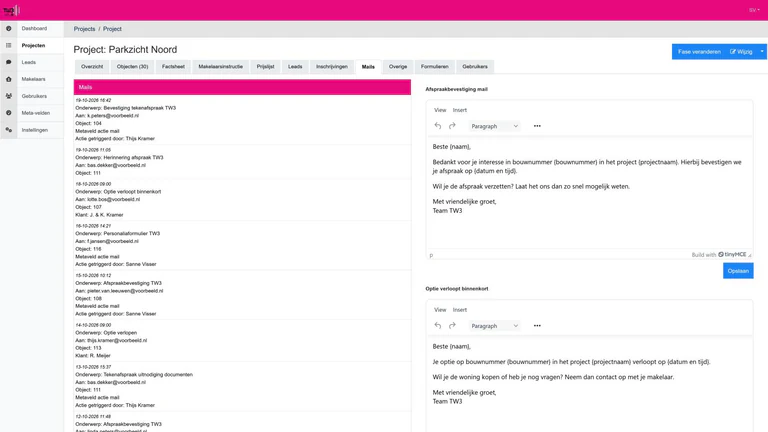Open Projecten in the sidebar
This screenshot has height=432, width=768.
[33, 46]
